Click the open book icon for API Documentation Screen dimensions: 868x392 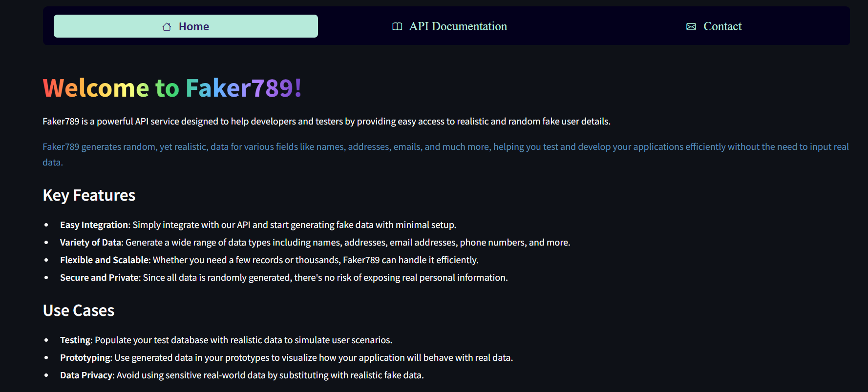click(x=397, y=26)
